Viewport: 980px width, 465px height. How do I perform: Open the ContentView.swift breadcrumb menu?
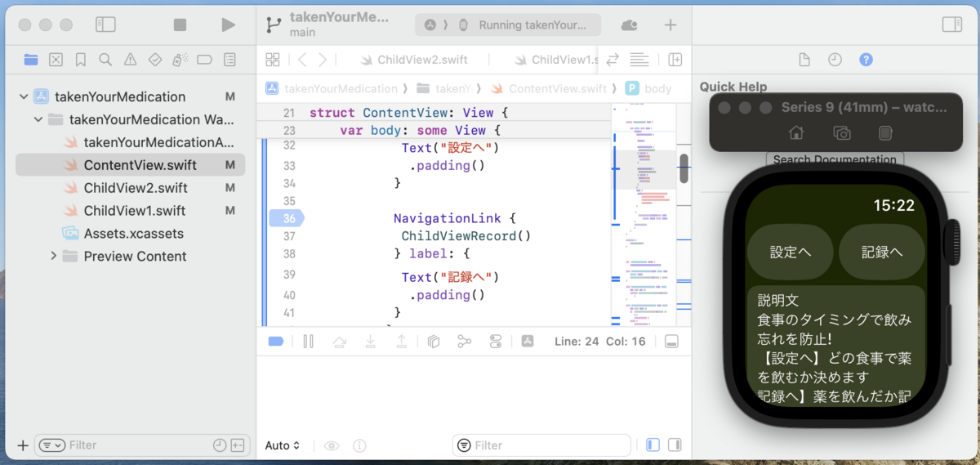click(548, 88)
